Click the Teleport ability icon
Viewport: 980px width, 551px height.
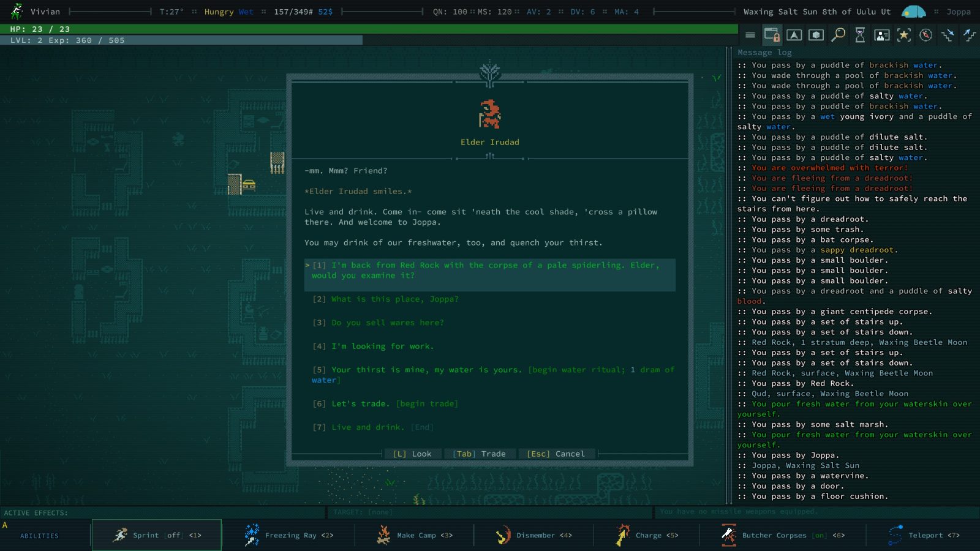pyautogui.click(x=895, y=535)
